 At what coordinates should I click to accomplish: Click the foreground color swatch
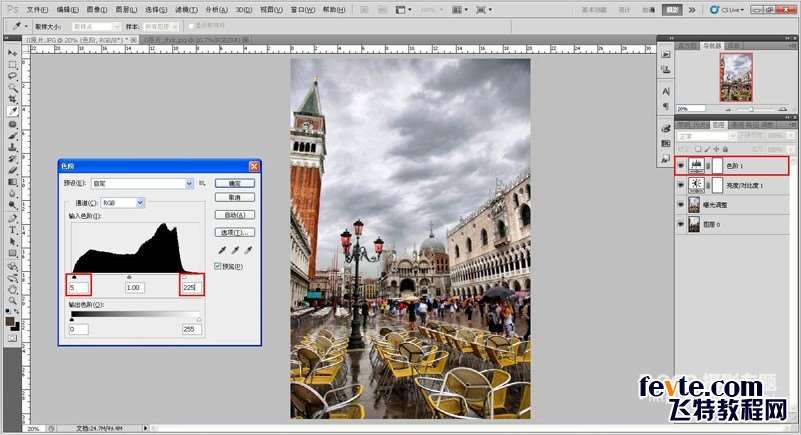coord(10,322)
